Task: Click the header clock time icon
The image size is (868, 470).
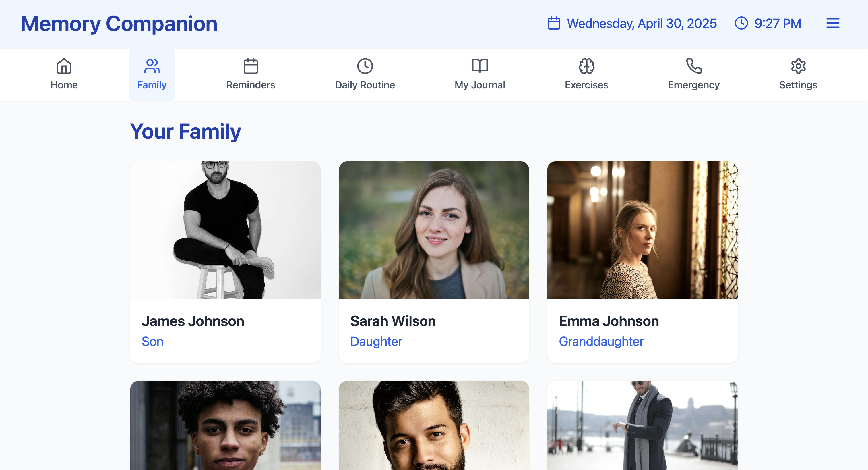Action: pyautogui.click(x=741, y=23)
